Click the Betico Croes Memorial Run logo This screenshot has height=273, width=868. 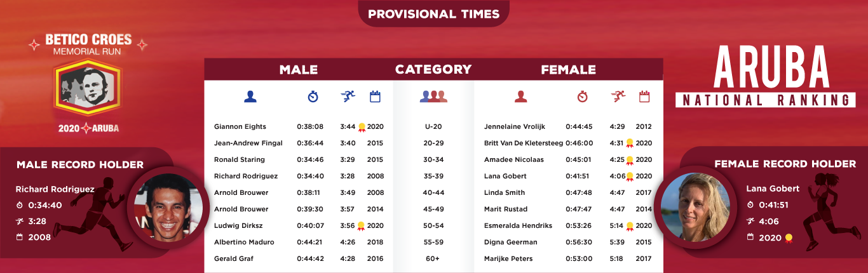(88, 86)
